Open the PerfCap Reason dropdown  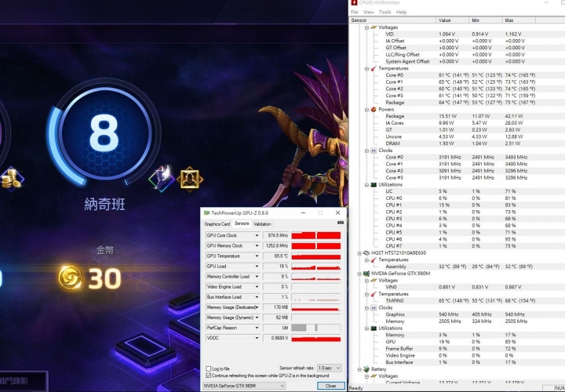[x=257, y=328]
